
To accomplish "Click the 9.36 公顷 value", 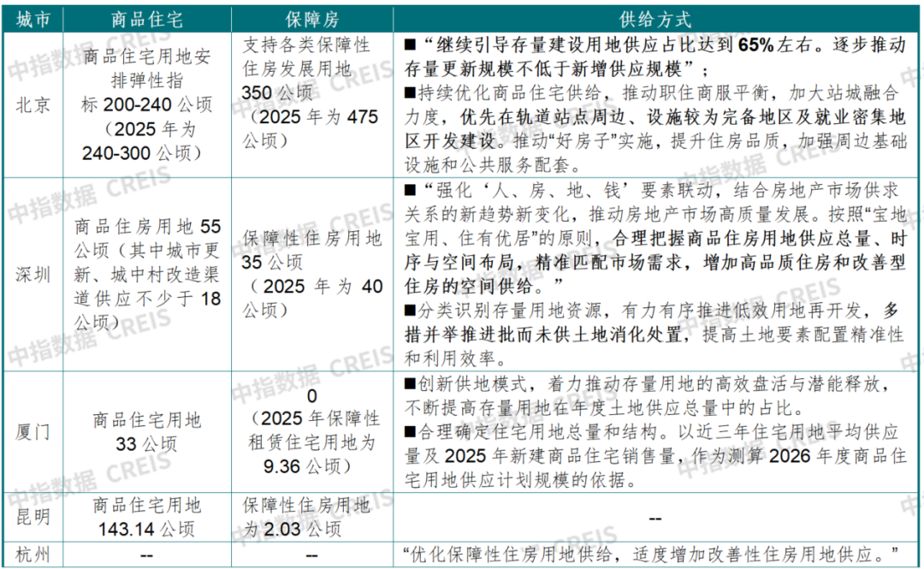I will click(x=302, y=466).
